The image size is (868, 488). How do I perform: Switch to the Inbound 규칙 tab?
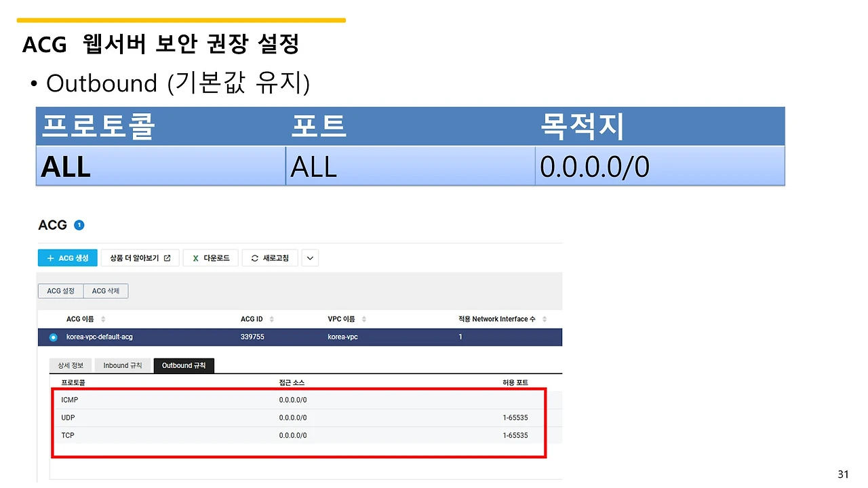pyautogui.click(x=122, y=365)
